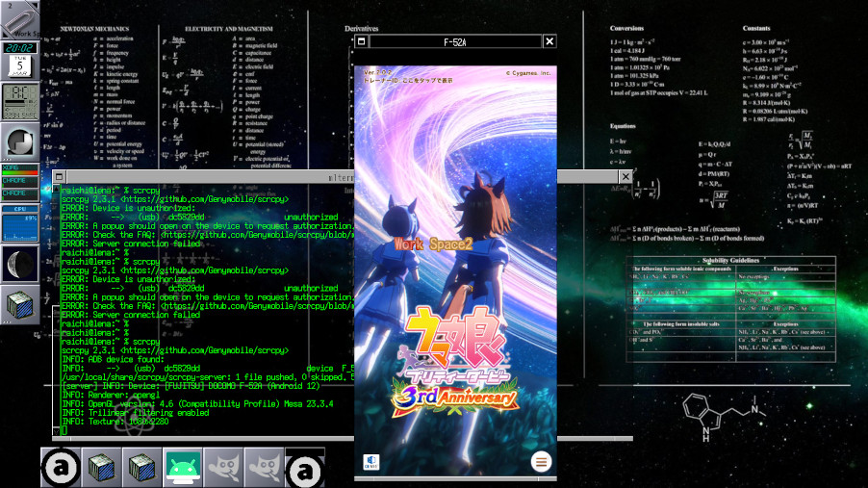Viewport: 868px width, 488px height.
Task: Click the terminal scrollbar down arrow
Action: (57, 430)
